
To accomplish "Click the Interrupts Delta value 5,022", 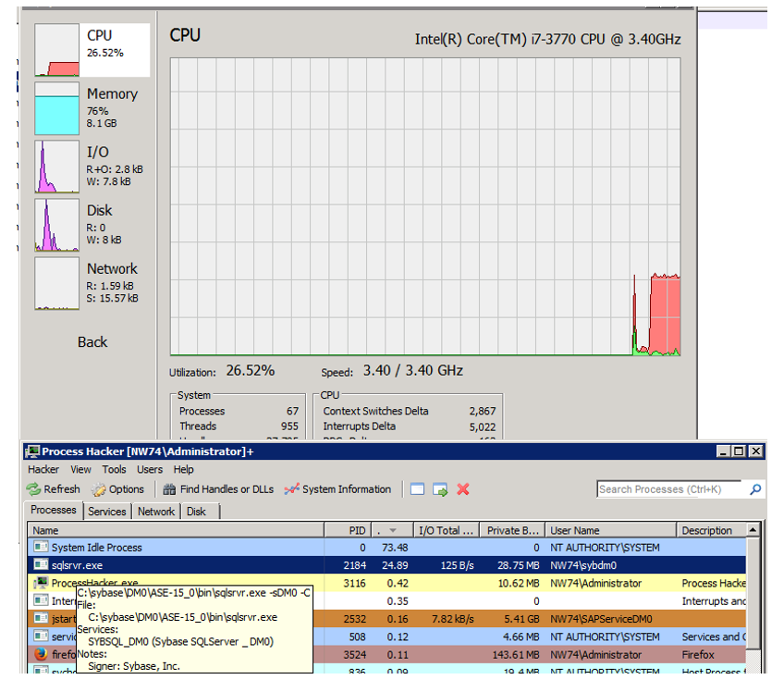I will point(483,426).
